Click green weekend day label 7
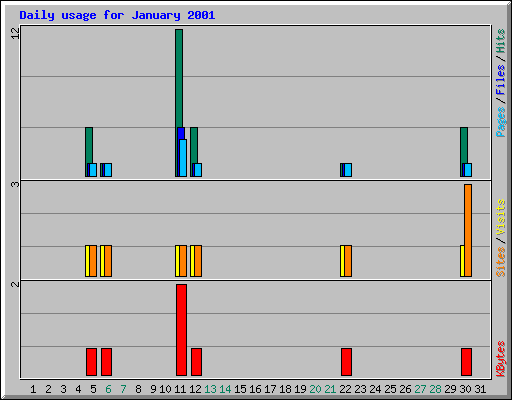Viewport: 512px width, 400px height. pos(123,389)
